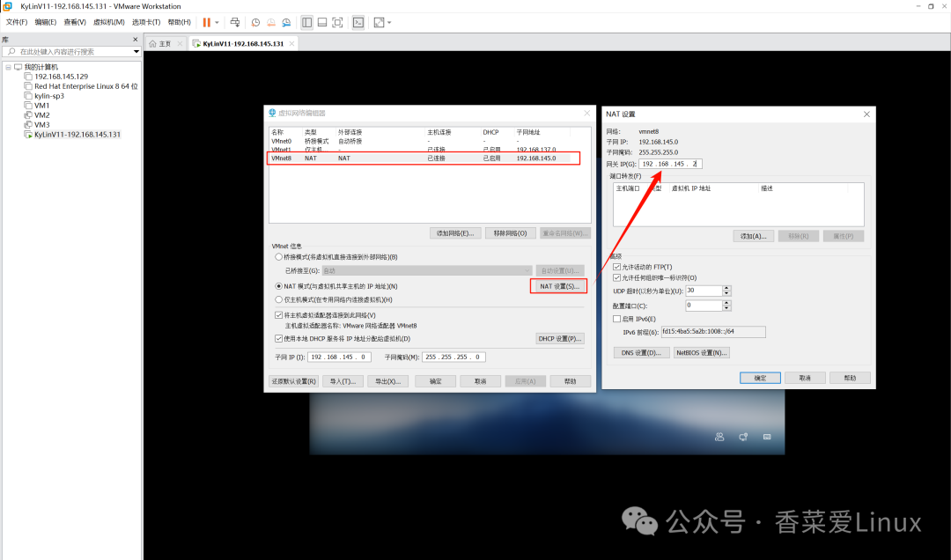Open the 编辑(E) menu
This screenshot has height=560, width=951.
46,22
